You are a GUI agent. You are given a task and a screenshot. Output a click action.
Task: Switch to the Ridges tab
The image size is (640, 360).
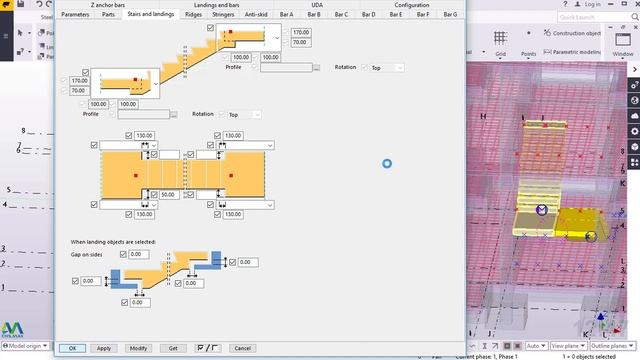(193, 14)
